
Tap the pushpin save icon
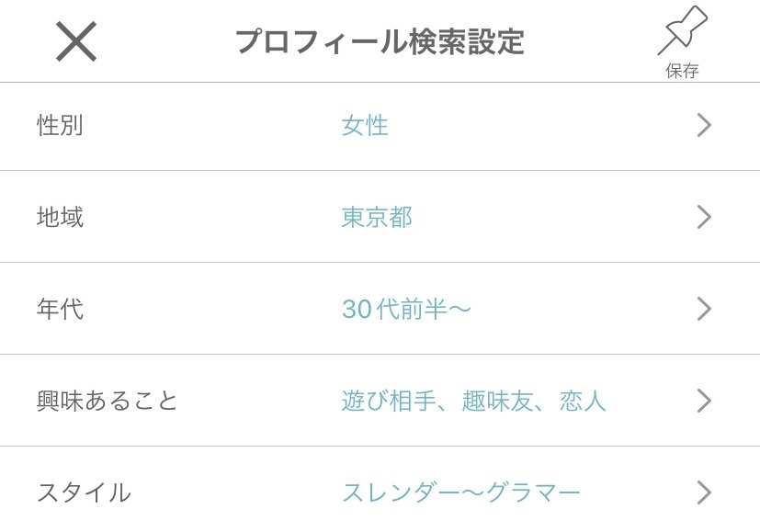click(x=682, y=31)
